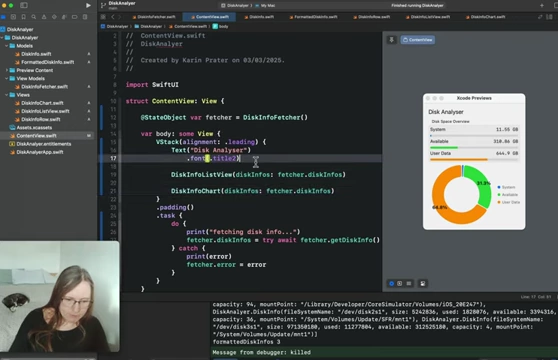Click "Finished running DiskAnalyer" status text
The image size is (558, 360).
(x=417, y=5)
